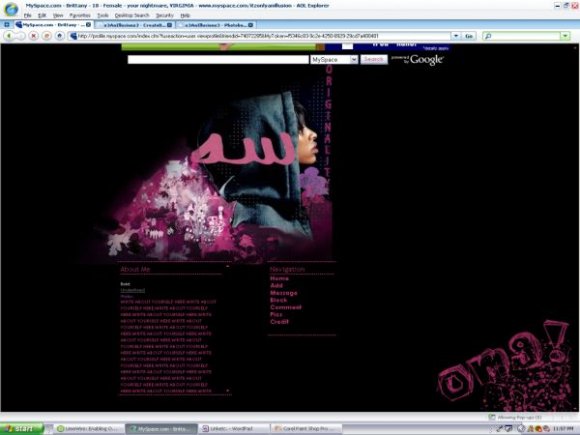The height and width of the screenshot is (435, 580).
Task: Click the Go button
Action: pos(469,36)
